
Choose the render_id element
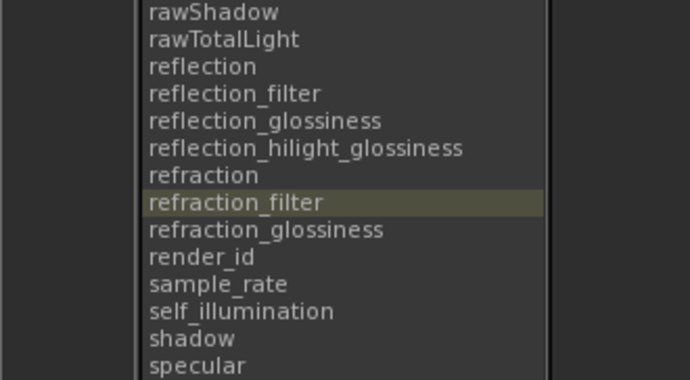click(x=343, y=258)
